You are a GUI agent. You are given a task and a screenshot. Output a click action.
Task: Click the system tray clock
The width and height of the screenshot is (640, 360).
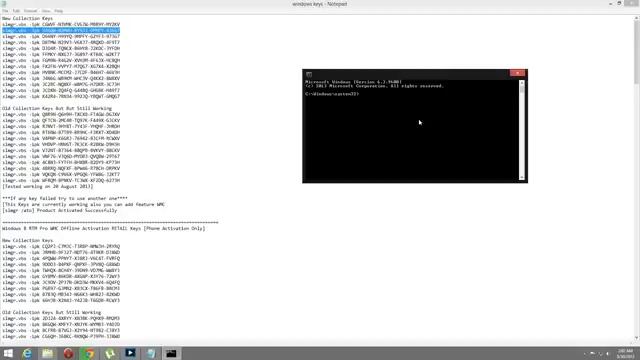[x=625, y=353]
